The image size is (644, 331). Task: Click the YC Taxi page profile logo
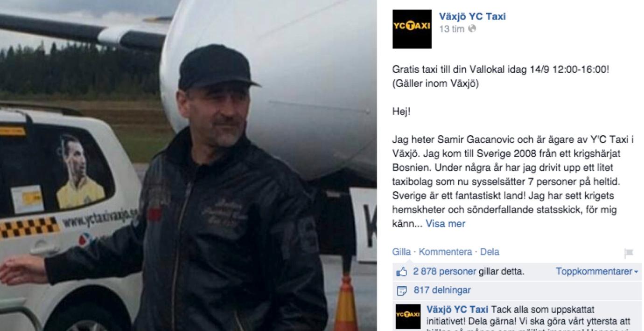[x=412, y=29]
